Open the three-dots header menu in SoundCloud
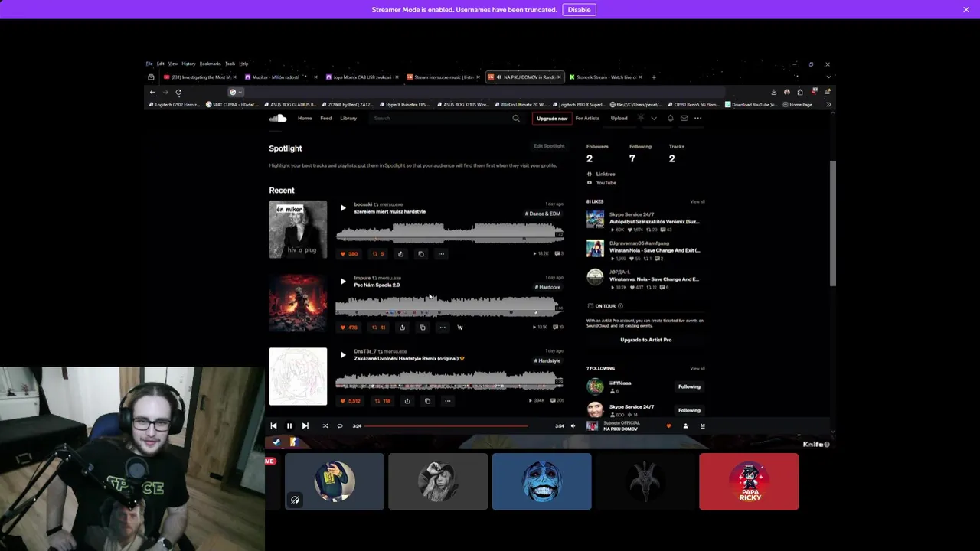Screen dimensions: 980x551 pos(697,118)
